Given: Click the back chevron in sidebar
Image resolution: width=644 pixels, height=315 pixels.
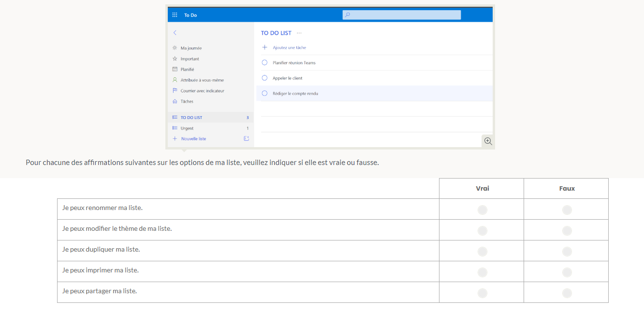Looking at the screenshot, I should (175, 32).
